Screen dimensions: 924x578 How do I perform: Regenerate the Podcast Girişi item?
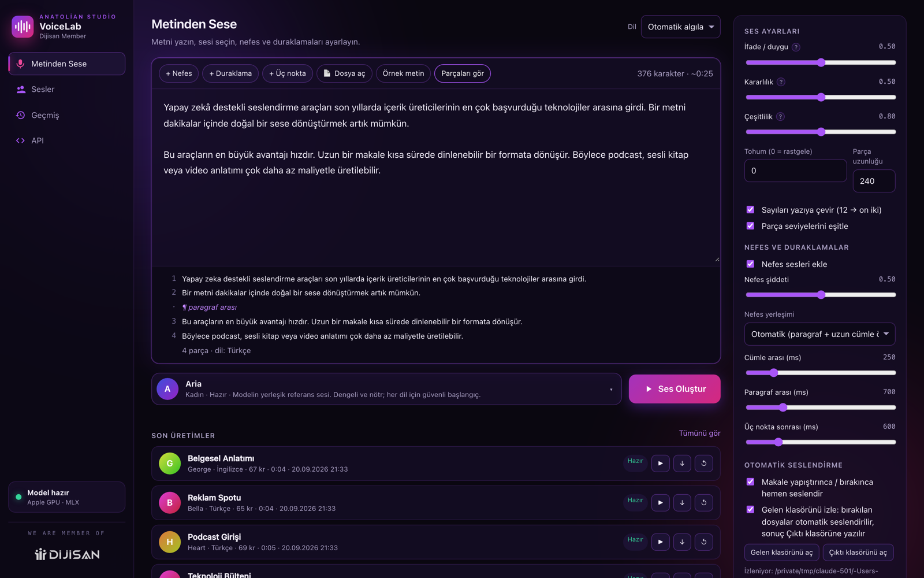pos(703,542)
